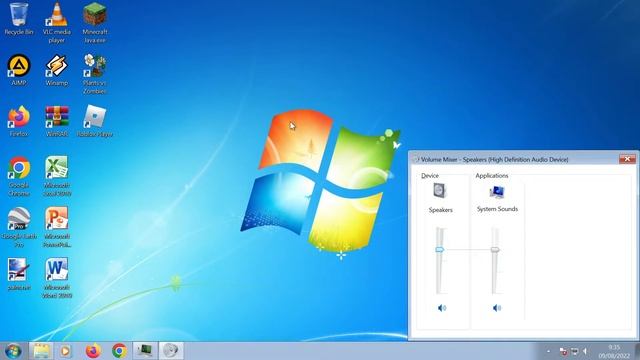Viewport: 640px width, 360px height.
Task: Click the Speakers label under Device
Action: 440,210
